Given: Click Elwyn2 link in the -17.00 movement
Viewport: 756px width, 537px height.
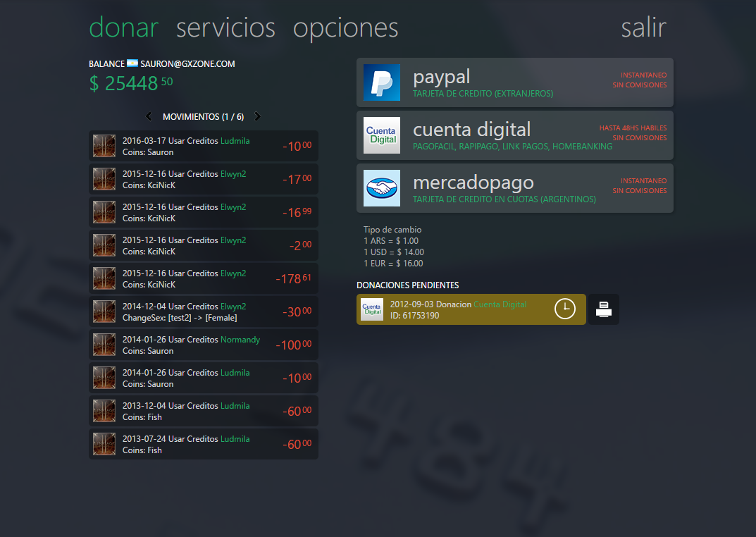Looking at the screenshot, I should (x=233, y=174).
